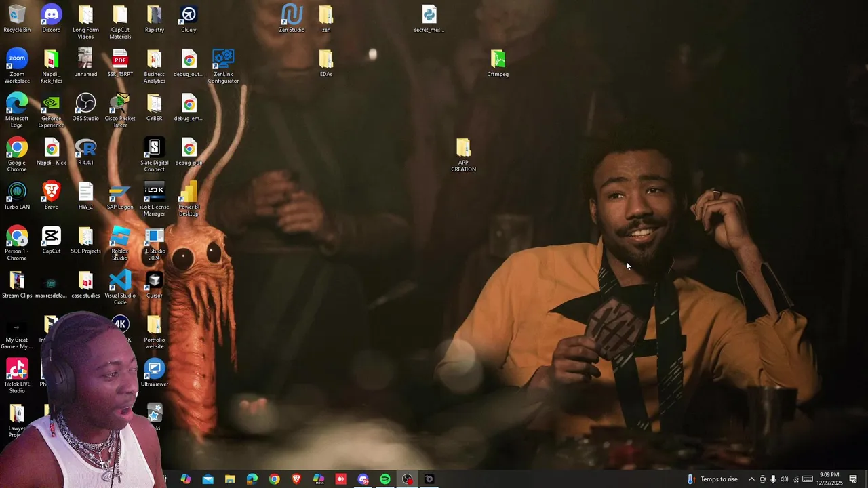Select the CYBER folder

pos(155,107)
